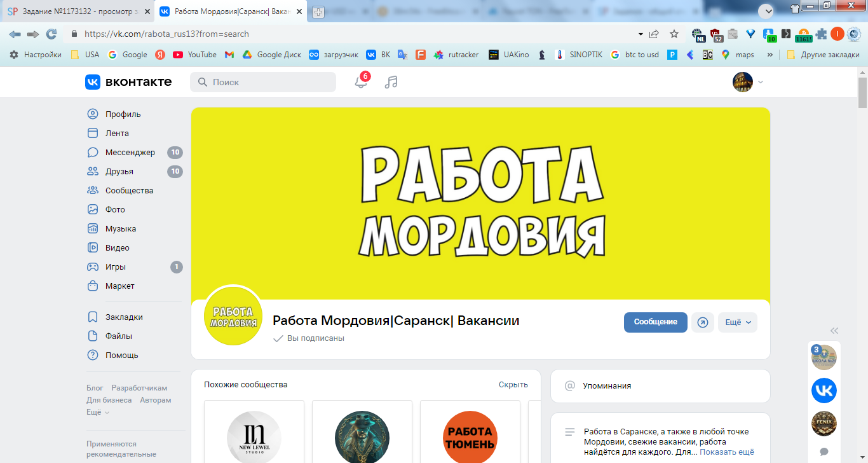Click the Разработчикам footer link
Viewport: 868px width, 463px height.
click(139, 388)
